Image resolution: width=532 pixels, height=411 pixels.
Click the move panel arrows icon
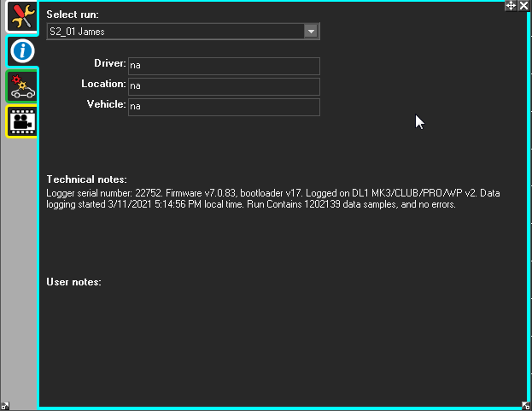click(x=511, y=6)
